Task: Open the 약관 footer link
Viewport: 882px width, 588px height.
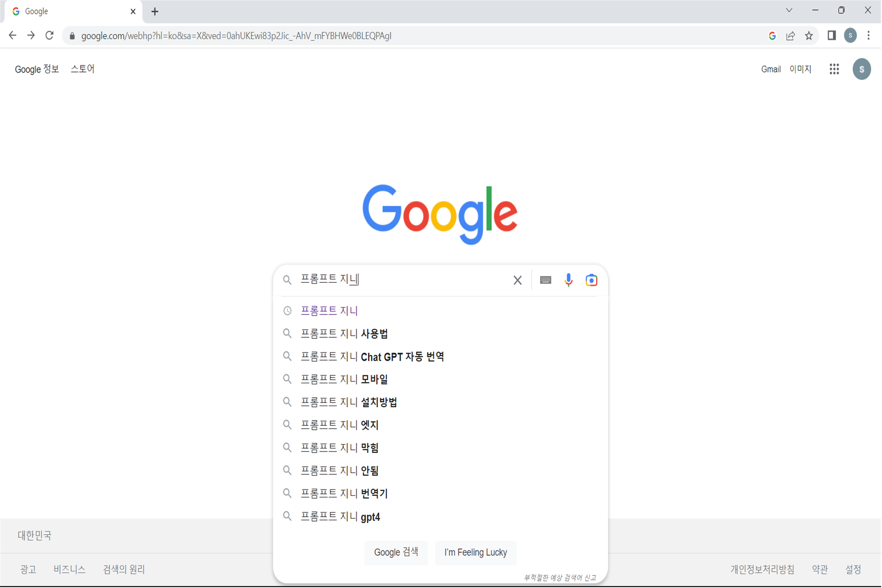Action: (819, 569)
